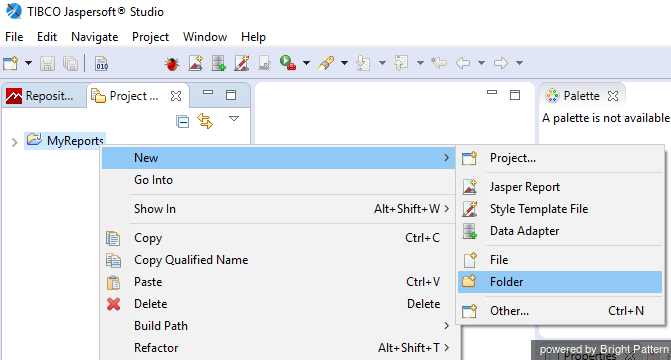The width and height of the screenshot is (671, 360).
Task: Click Copy in the context menu
Action: coord(278,238)
